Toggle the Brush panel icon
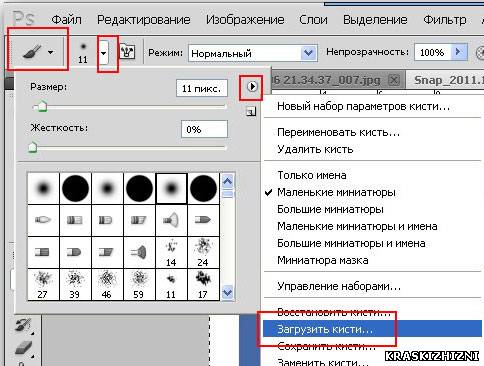 pos(127,52)
